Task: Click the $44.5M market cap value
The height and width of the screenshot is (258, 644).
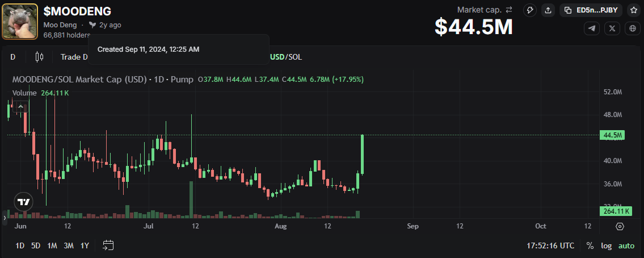Action: pyautogui.click(x=474, y=27)
